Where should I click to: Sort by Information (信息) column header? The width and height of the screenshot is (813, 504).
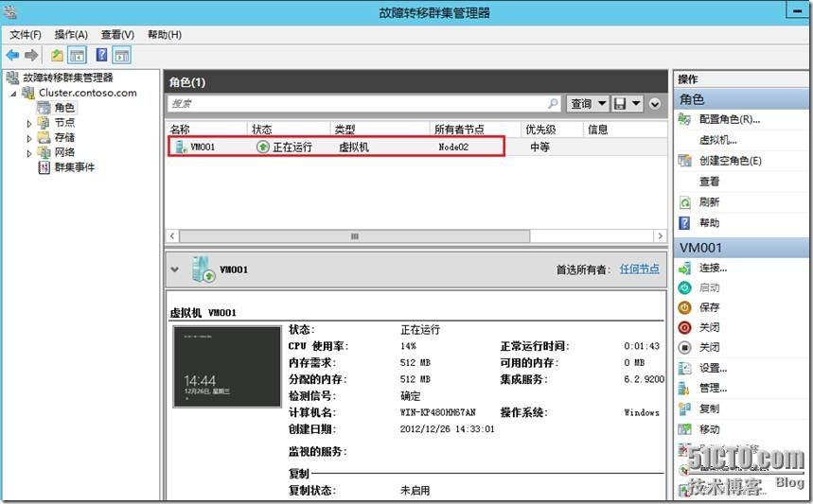click(625, 130)
